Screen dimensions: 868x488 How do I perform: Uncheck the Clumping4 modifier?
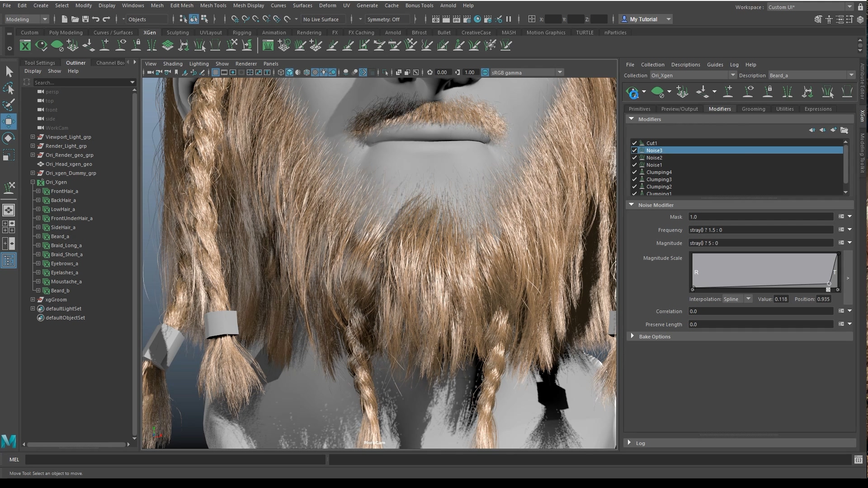(x=634, y=172)
